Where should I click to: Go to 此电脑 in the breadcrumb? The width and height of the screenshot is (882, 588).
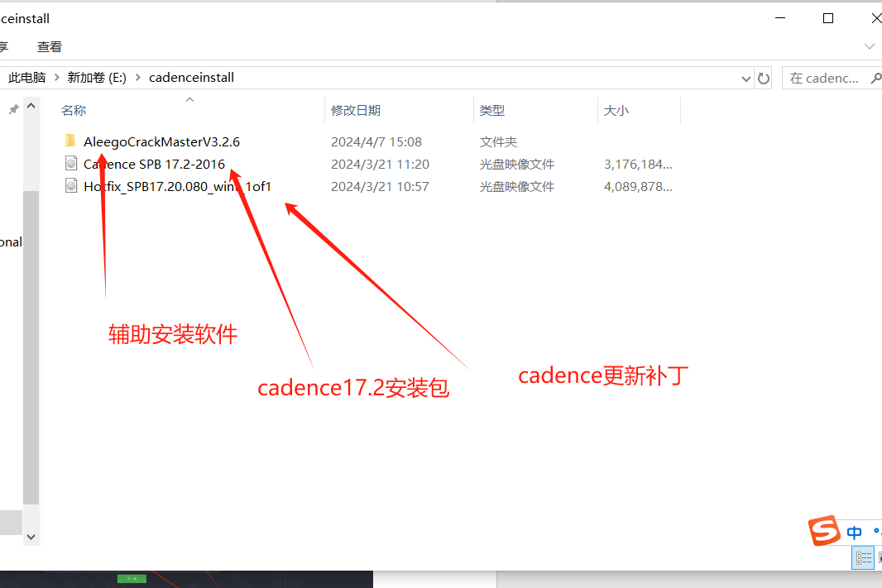click(x=27, y=78)
